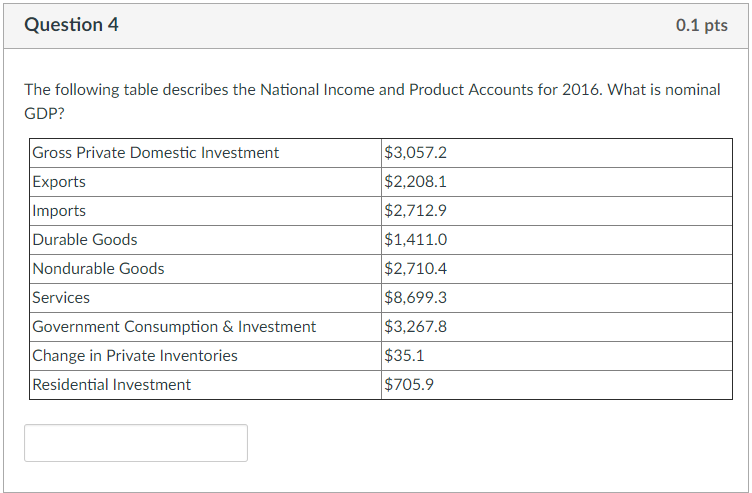Viewport: 752px width, 493px height.
Task: Click the $3,267.8 value
Action: 415,327
